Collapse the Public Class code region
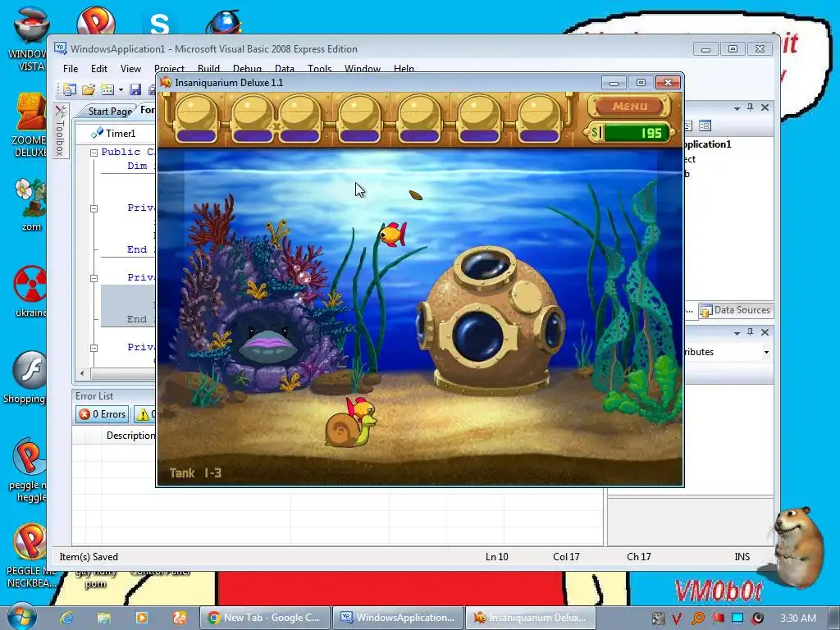Screen dimensions: 840x630 pos(94,153)
